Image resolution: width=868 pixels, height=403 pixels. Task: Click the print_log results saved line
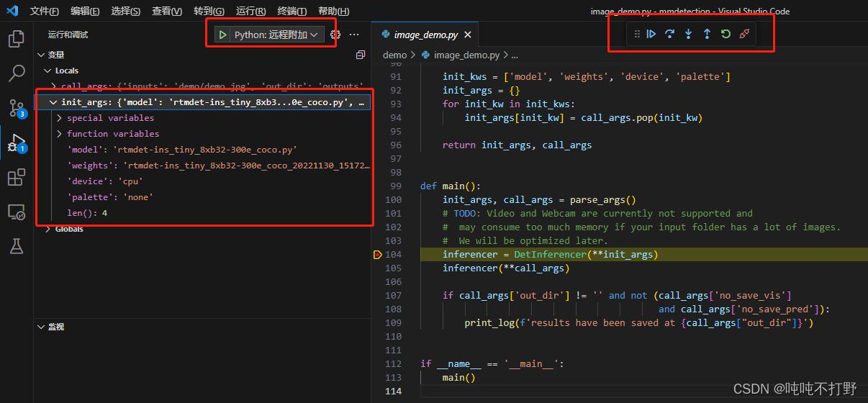638,323
